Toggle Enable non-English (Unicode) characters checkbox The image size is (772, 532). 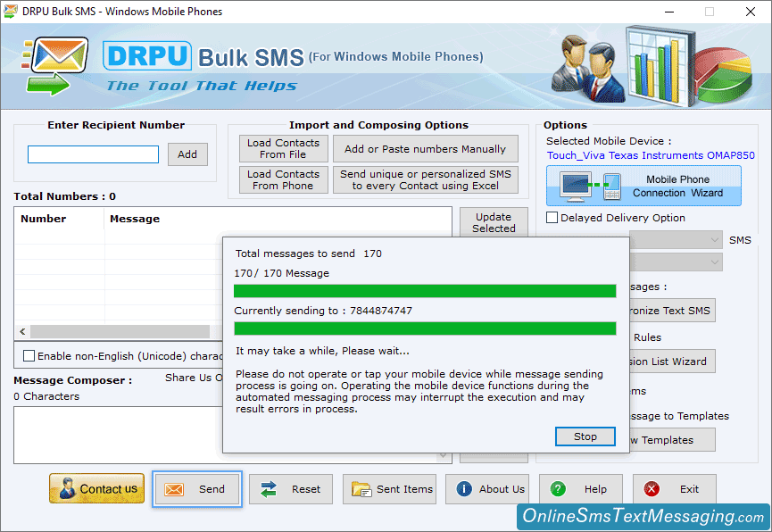pyautogui.click(x=29, y=355)
